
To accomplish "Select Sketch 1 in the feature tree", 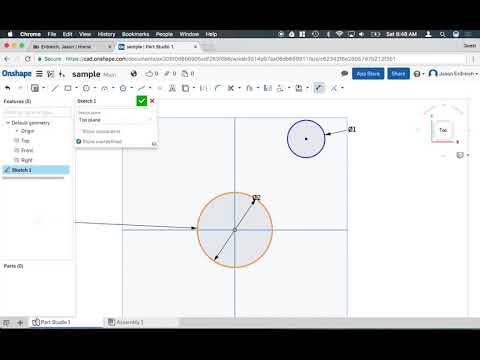I will coord(36,170).
